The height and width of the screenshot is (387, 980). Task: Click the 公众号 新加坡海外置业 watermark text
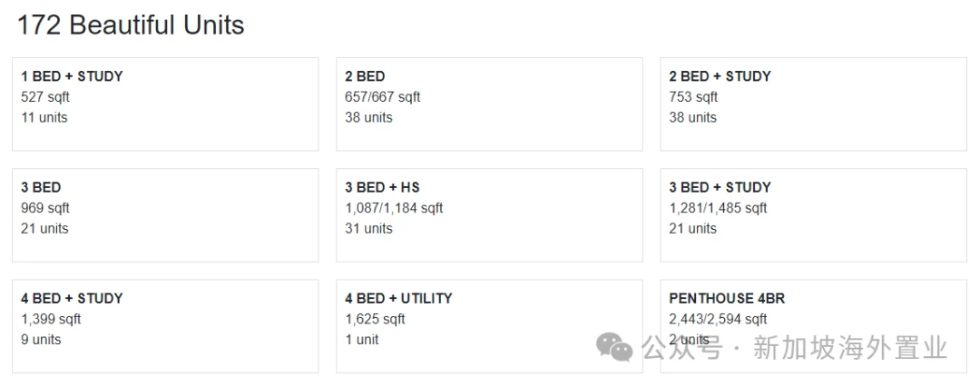point(794,348)
